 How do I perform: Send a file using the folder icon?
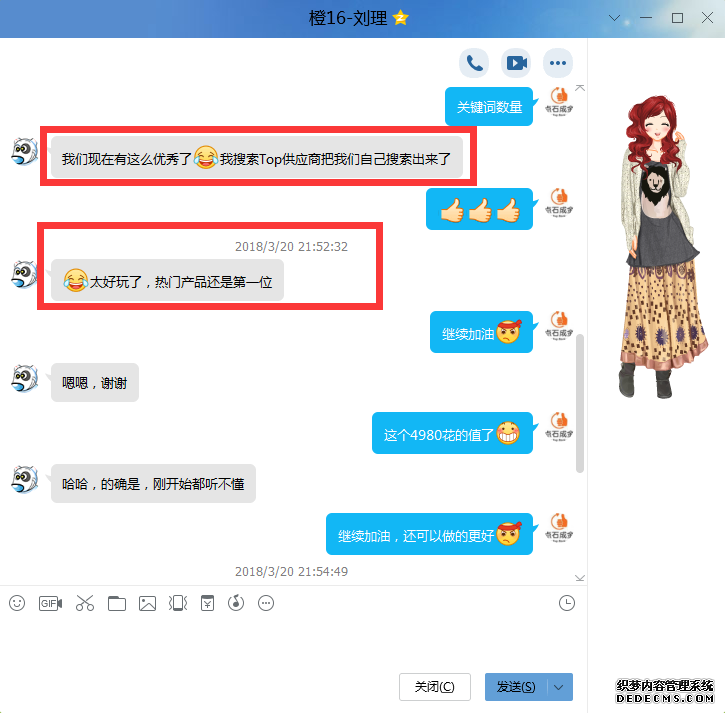(117, 603)
